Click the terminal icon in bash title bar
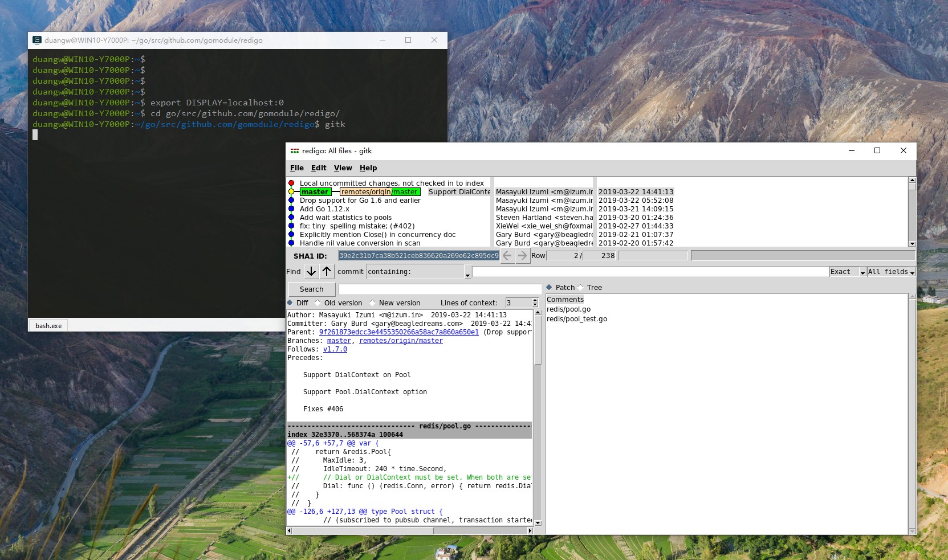The height and width of the screenshot is (560, 948). coord(37,40)
